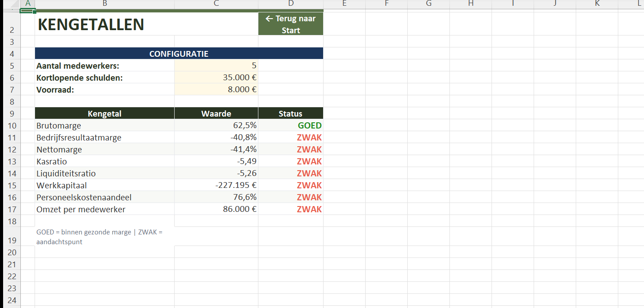The image size is (644, 308).
Task: Click the Voorraad 8.000 € input cell
Action: (x=216, y=90)
